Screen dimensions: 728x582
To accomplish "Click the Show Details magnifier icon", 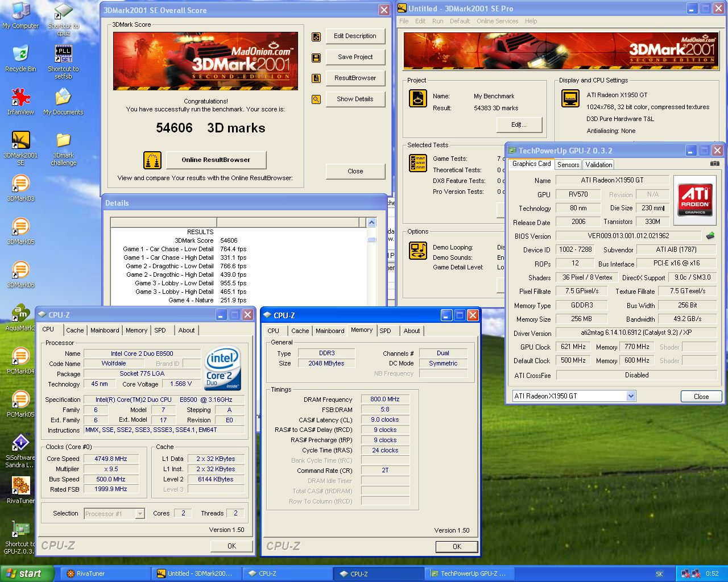I will tap(316, 99).
